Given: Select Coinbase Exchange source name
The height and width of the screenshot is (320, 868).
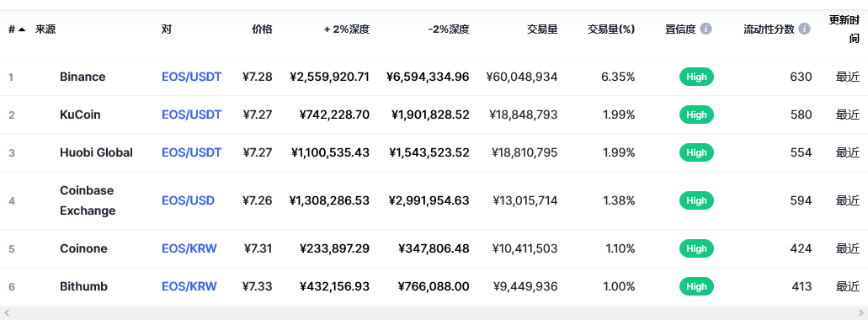Looking at the screenshot, I should pos(88,200).
